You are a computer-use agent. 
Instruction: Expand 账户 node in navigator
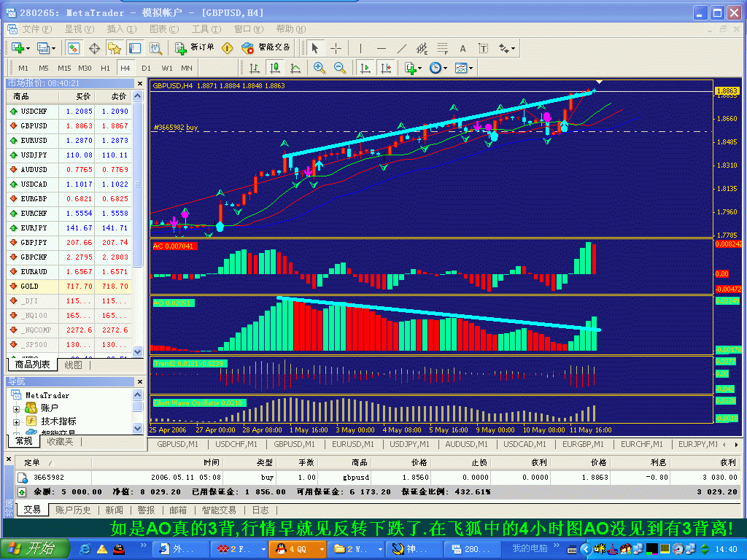click(16, 408)
